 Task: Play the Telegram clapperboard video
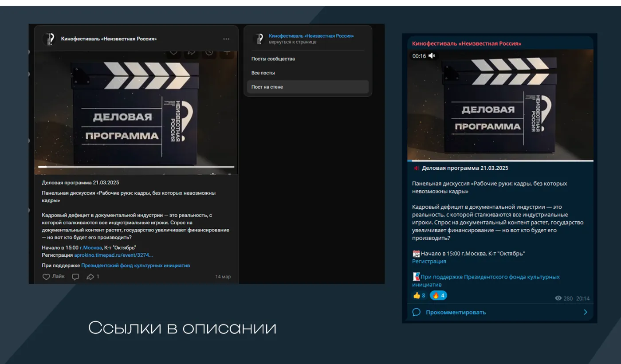(500, 105)
